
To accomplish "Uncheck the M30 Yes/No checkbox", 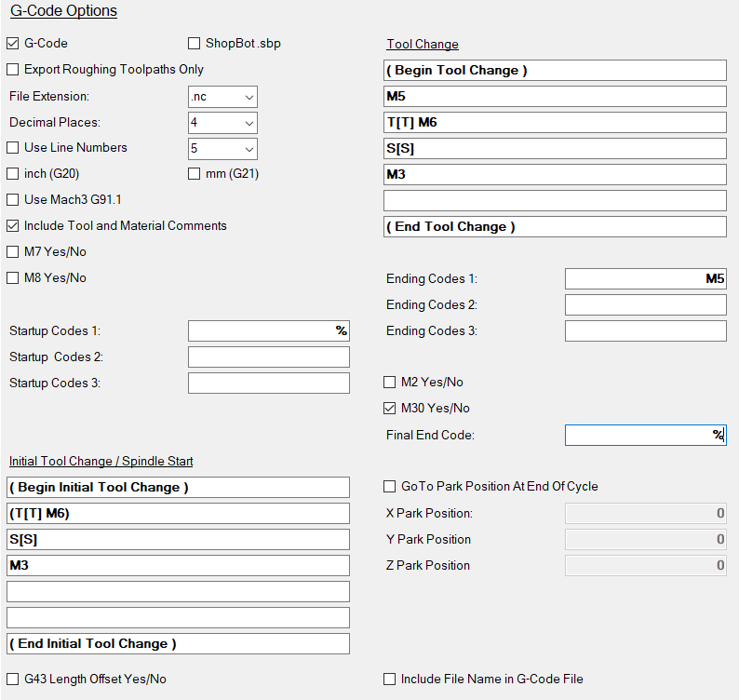I will coord(390,408).
